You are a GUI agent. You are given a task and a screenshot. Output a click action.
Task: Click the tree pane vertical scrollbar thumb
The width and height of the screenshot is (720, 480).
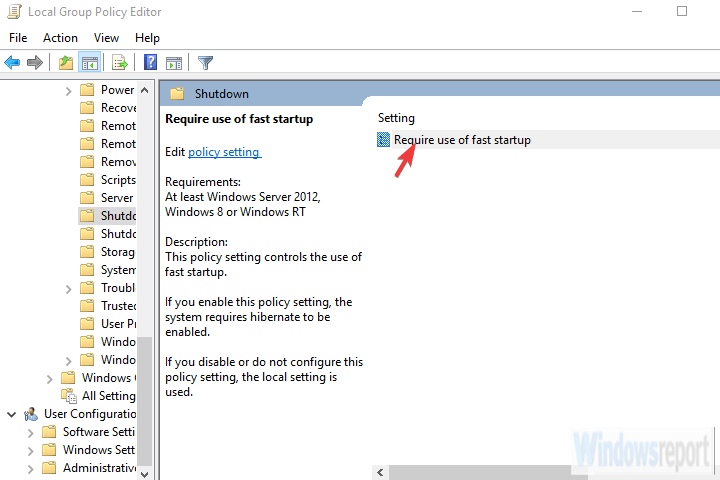tap(144, 402)
